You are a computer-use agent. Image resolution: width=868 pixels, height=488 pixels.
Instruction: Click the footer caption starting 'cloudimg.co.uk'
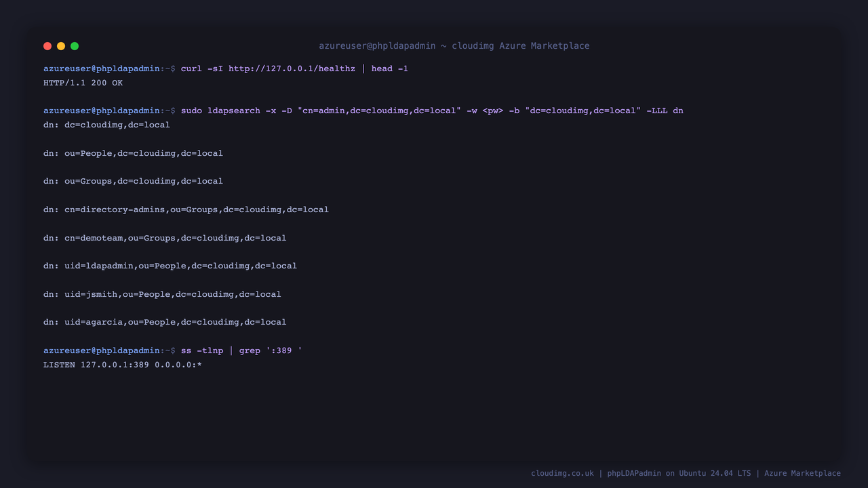[686, 473]
